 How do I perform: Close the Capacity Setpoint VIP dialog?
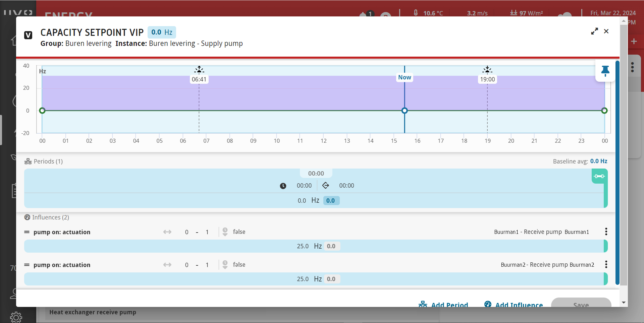(606, 31)
